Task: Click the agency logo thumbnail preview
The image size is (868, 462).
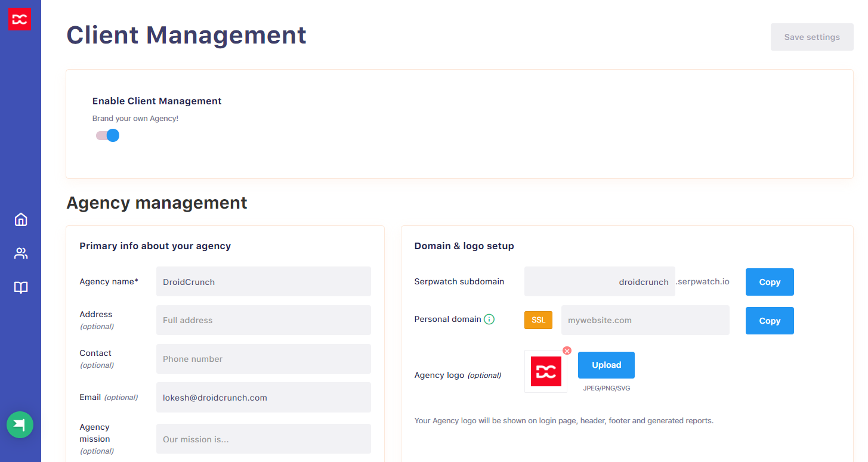Action: [546, 371]
